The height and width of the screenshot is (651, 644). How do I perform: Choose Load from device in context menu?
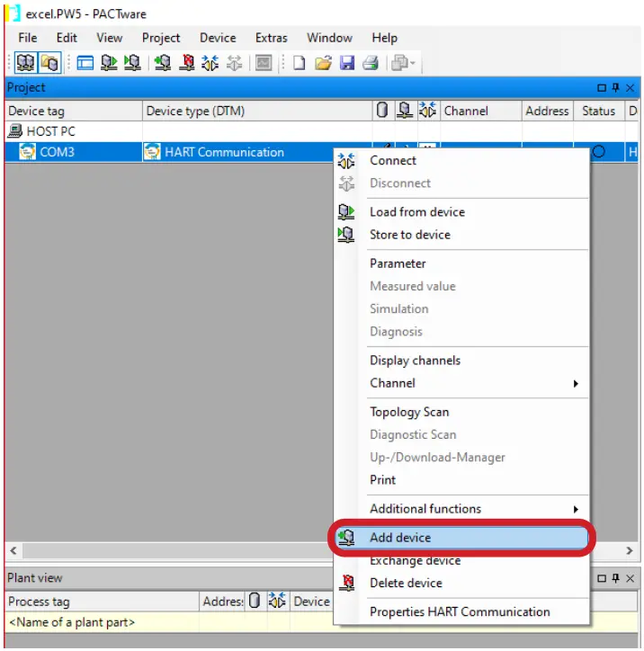(461, 212)
